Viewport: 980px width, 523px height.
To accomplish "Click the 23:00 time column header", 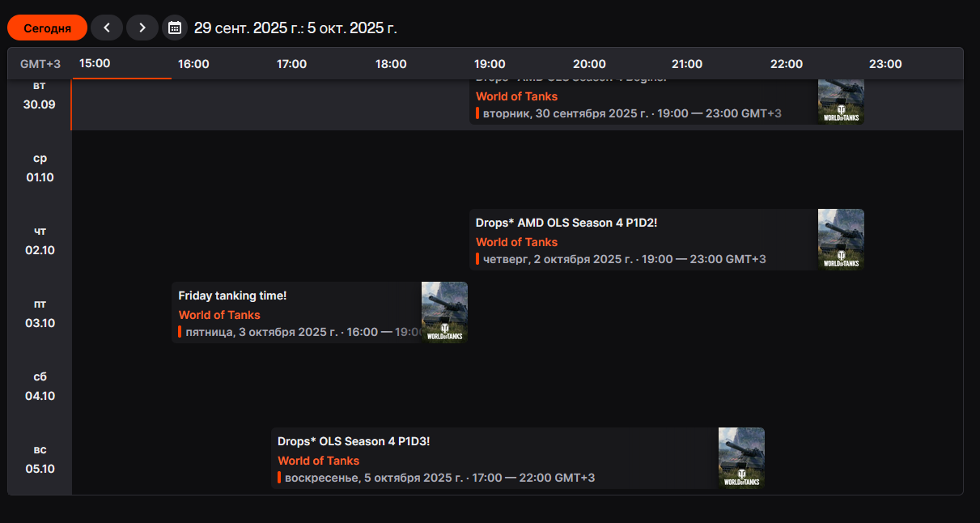I will tap(885, 64).
